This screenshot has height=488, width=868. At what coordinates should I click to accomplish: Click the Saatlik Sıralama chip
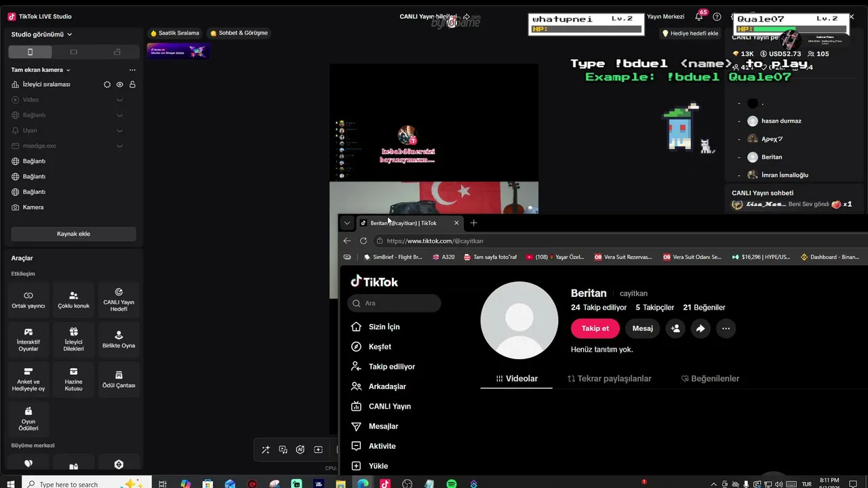tap(175, 33)
